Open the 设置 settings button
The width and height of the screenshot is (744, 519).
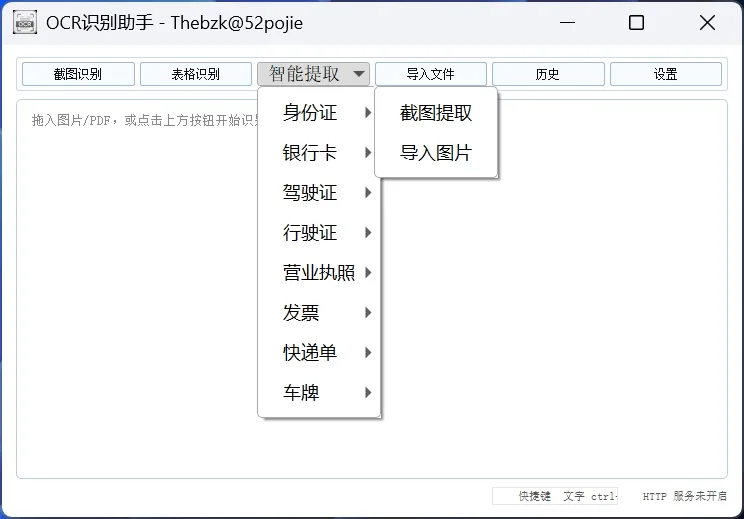click(x=666, y=74)
